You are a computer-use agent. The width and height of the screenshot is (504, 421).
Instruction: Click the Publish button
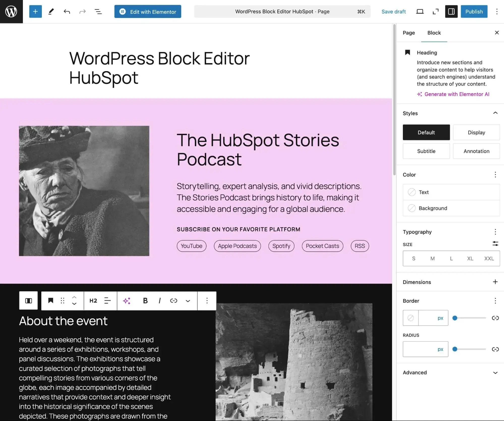pyautogui.click(x=474, y=12)
